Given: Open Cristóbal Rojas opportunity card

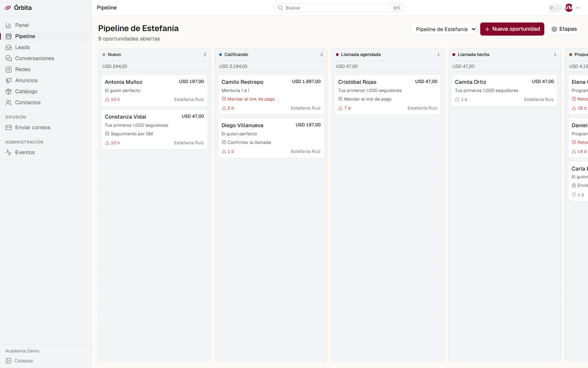Looking at the screenshot, I should (388, 95).
